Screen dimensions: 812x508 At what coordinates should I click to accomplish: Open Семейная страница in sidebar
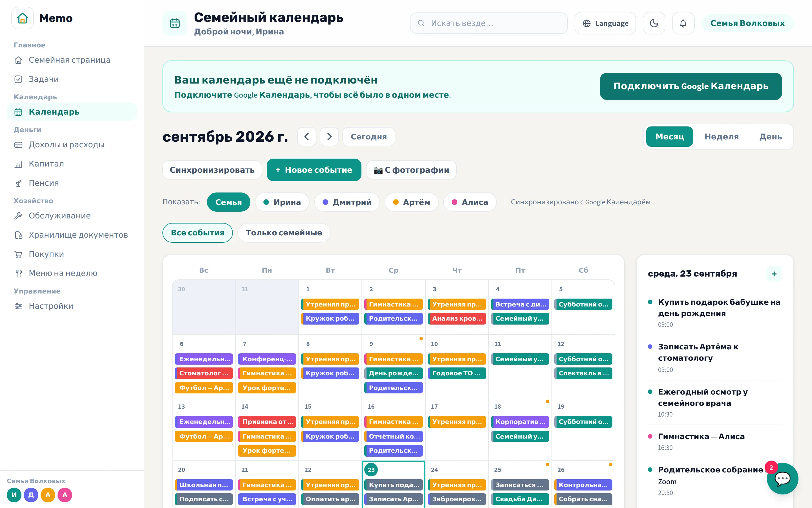(72, 60)
